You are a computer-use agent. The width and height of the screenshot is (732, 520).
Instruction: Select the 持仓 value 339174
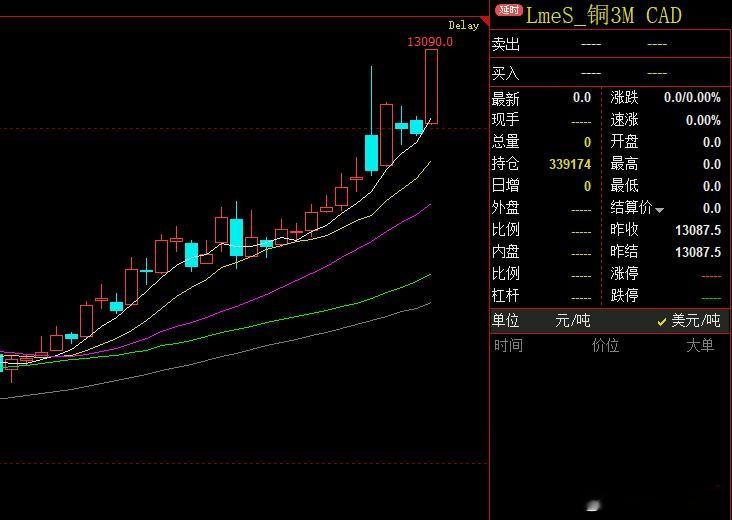[570, 164]
